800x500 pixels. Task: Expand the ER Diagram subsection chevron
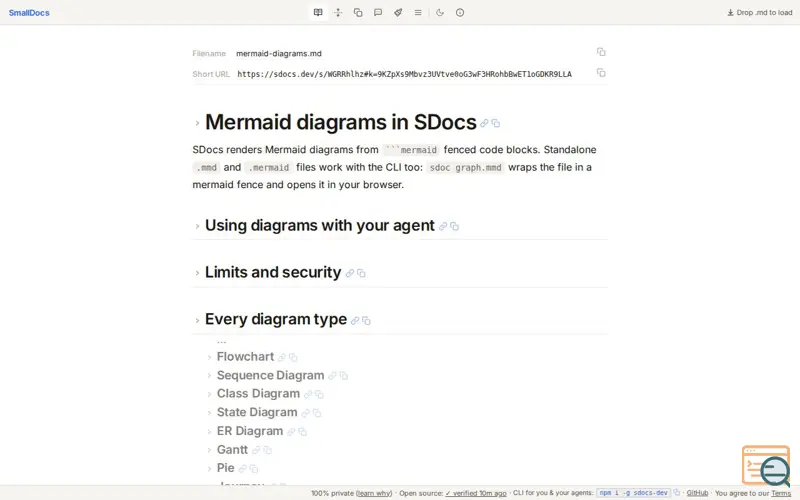pos(209,432)
